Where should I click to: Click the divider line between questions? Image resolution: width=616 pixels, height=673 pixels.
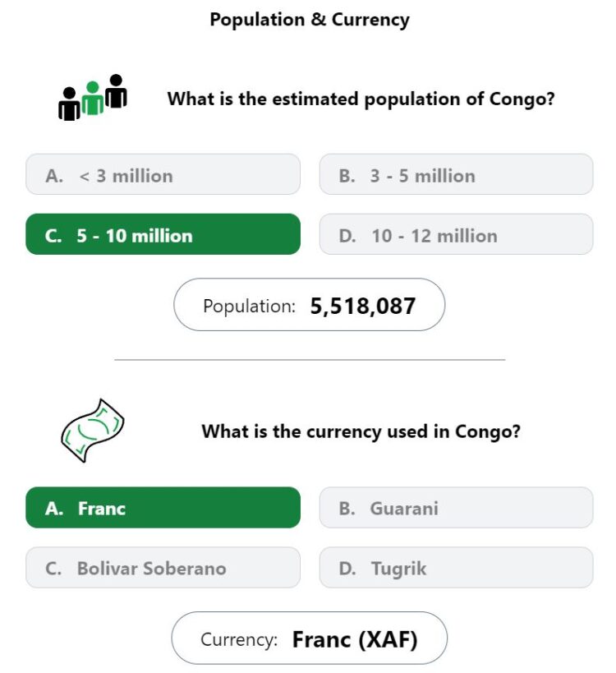tap(310, 360)
